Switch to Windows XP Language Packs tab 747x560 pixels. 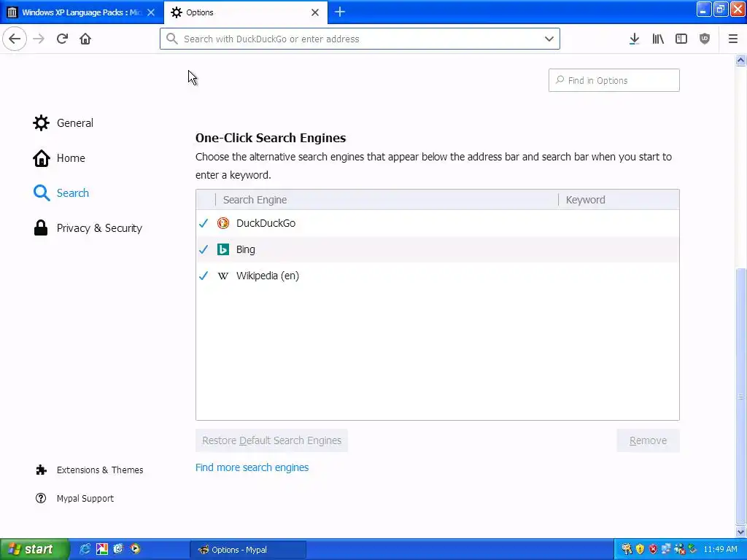82,12
